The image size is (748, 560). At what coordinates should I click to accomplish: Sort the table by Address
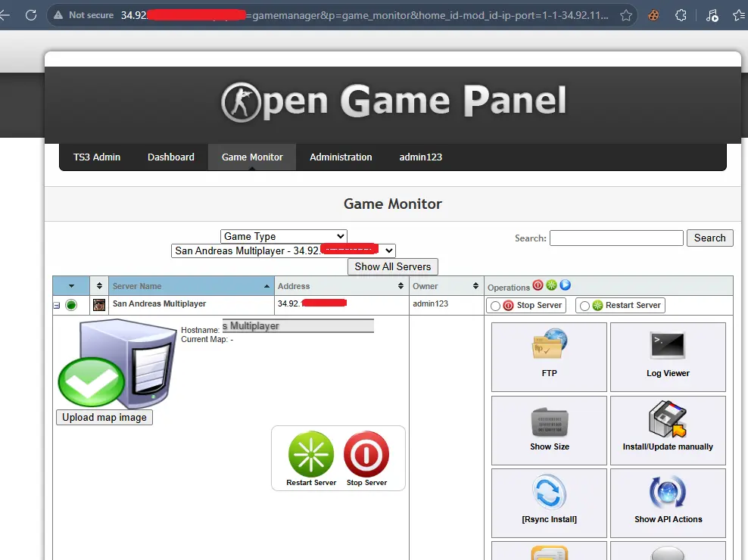[x=341, y=286]
